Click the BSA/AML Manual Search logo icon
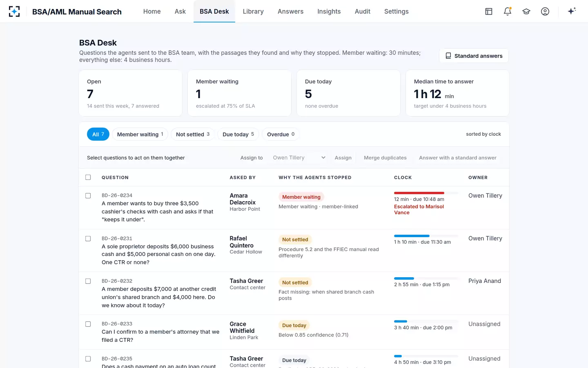The height and width of the screenshot is (368, 588). click(14, 11)
